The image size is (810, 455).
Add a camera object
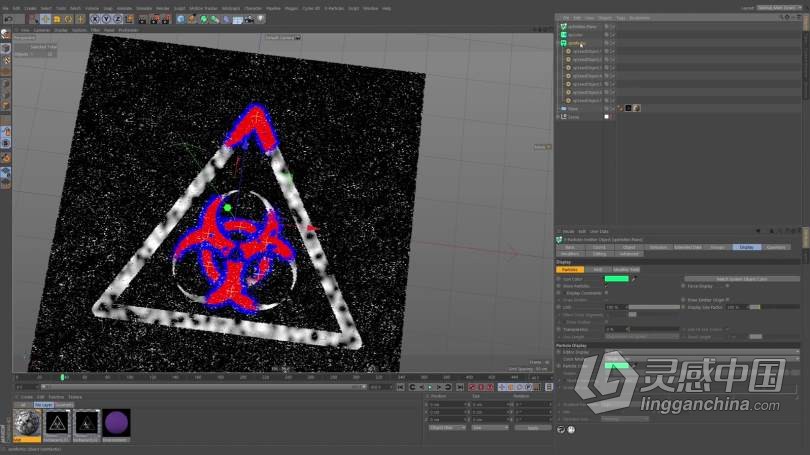[x=249, y=19]
